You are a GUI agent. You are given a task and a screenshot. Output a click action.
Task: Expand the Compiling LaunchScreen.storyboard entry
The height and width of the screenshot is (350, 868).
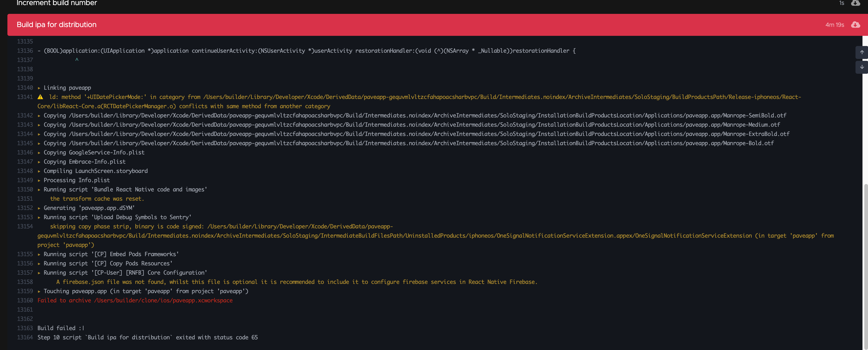point(39,171)
